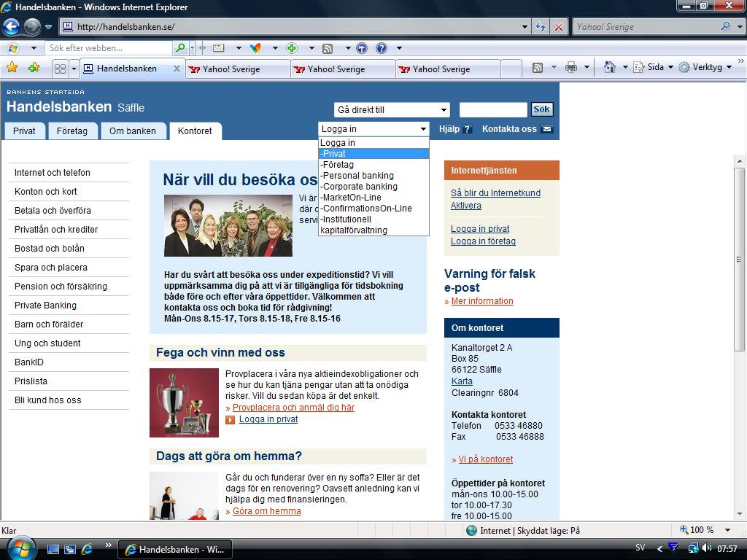Open the 'Göra om hemma' link
Image resolution: width=747 pixels, height=560 pixels.
click(267, 511)
